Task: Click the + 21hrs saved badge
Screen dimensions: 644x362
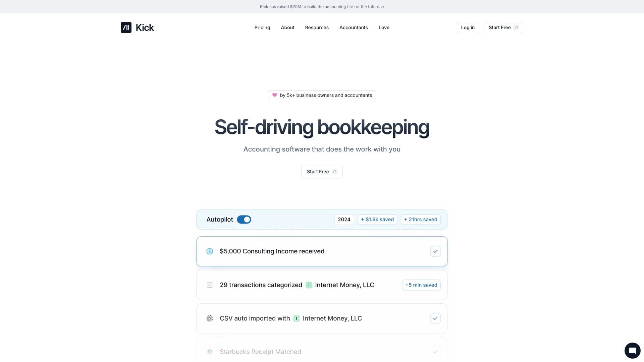Action: point(421,220)
